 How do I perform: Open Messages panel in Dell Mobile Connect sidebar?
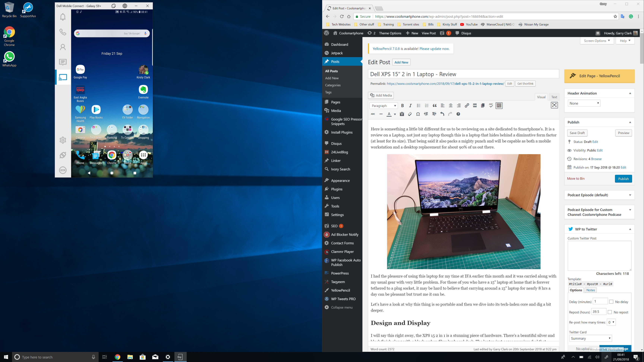click(x=63, y=62)
